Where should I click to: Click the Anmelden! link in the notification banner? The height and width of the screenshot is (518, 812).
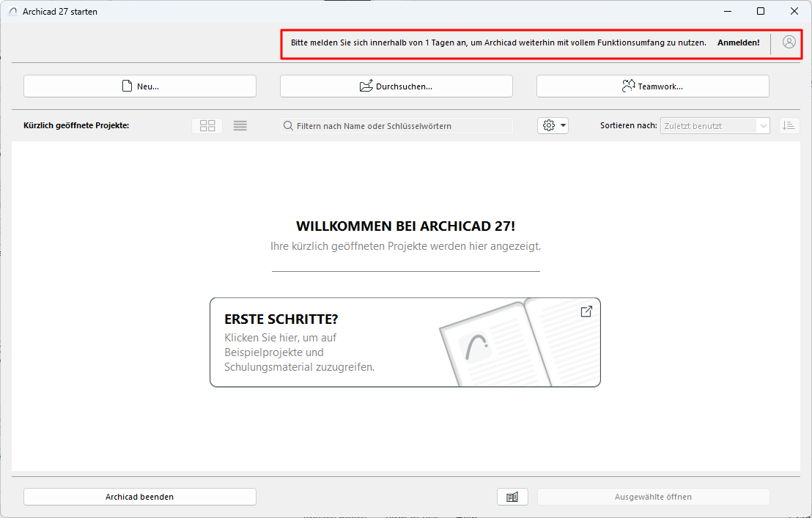point(738,42)
